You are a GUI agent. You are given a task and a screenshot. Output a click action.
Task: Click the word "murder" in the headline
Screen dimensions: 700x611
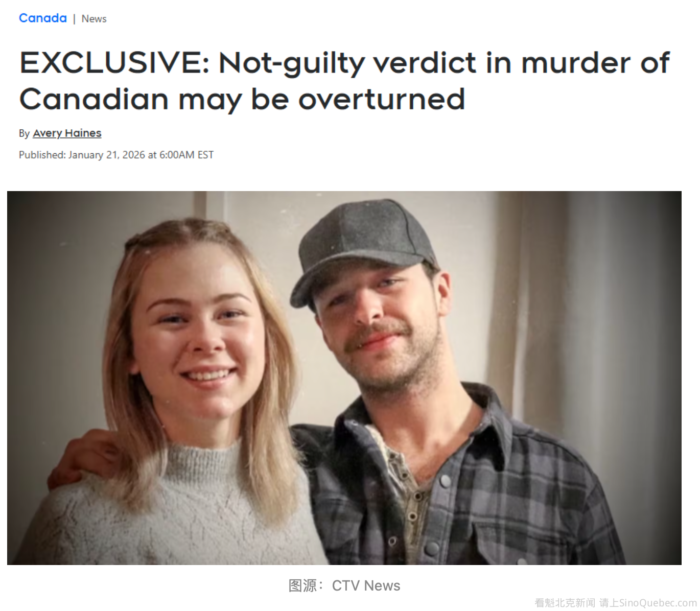point(576,63)
